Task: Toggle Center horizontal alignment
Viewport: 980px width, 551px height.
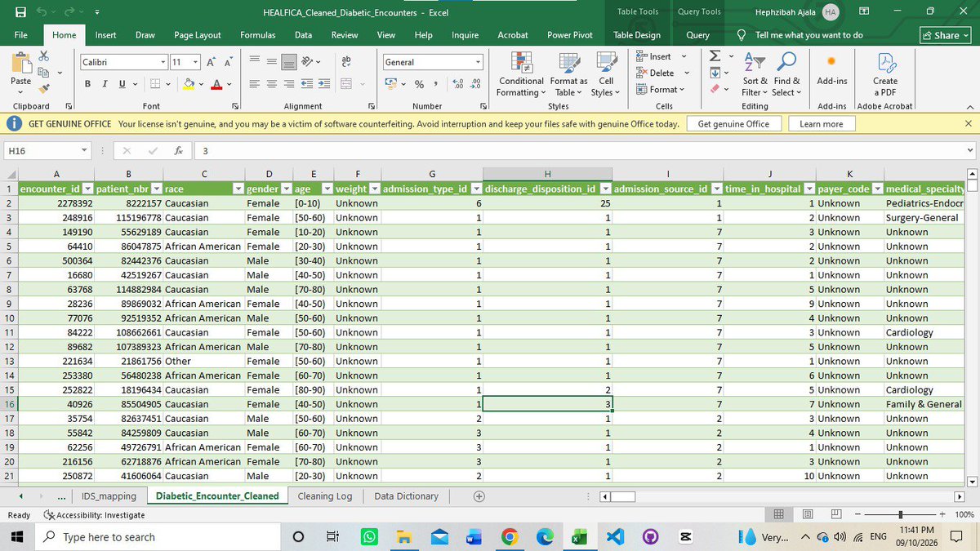Action: 272,84
